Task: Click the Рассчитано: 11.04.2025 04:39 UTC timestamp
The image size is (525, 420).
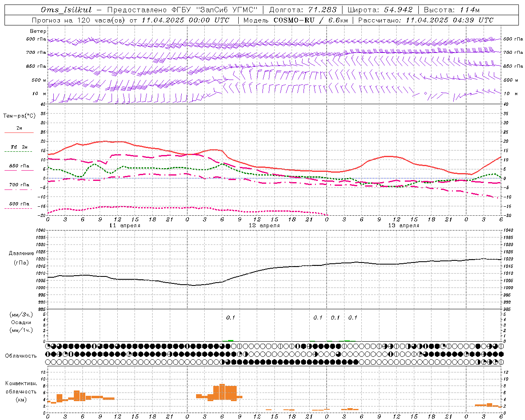Action: [426, 20]
